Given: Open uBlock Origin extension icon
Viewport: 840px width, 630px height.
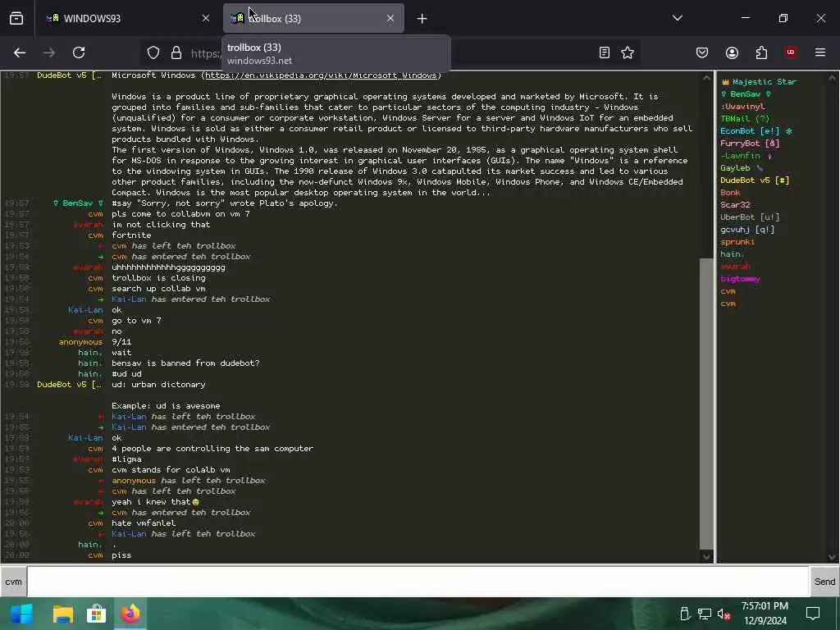Looking at the screenshot, I should click(x=791, y=52).
